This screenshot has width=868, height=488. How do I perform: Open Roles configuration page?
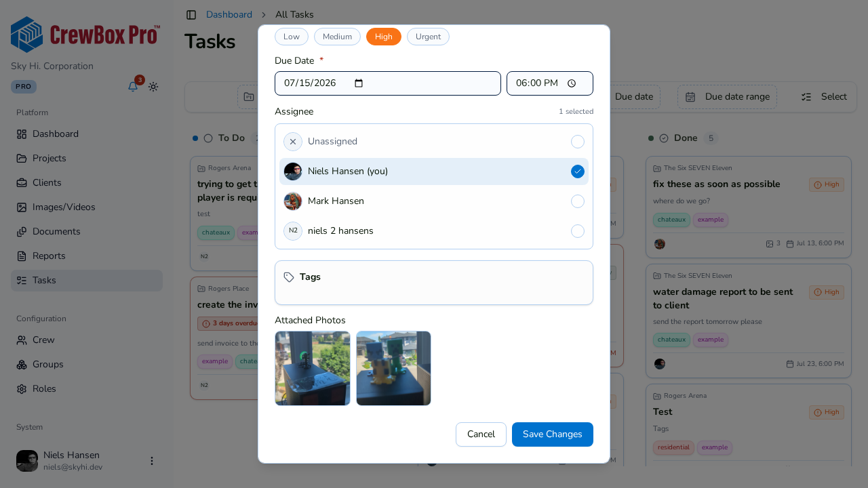point(87,389)
